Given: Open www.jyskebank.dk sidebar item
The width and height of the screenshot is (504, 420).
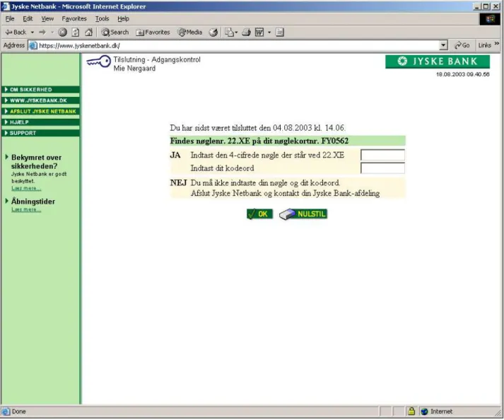Looking at the screenshot, I should pyautogui.click(x=40, y=100).
